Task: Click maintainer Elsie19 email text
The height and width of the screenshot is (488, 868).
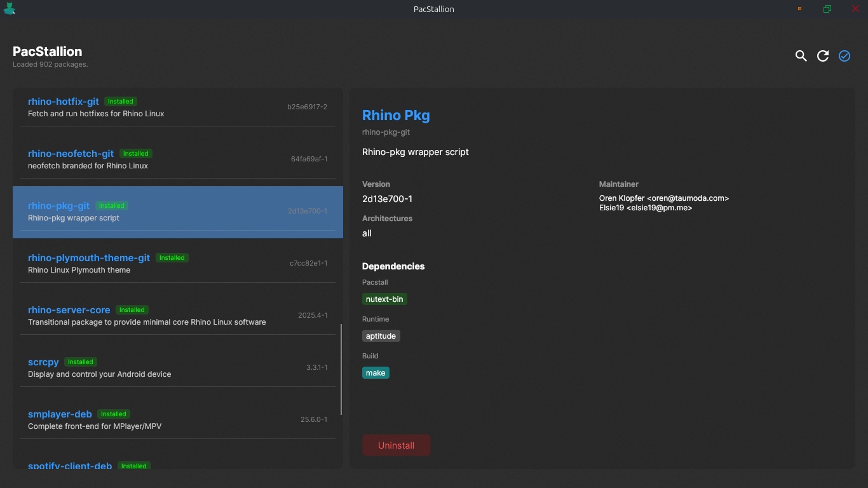Action: pos(646,208)
